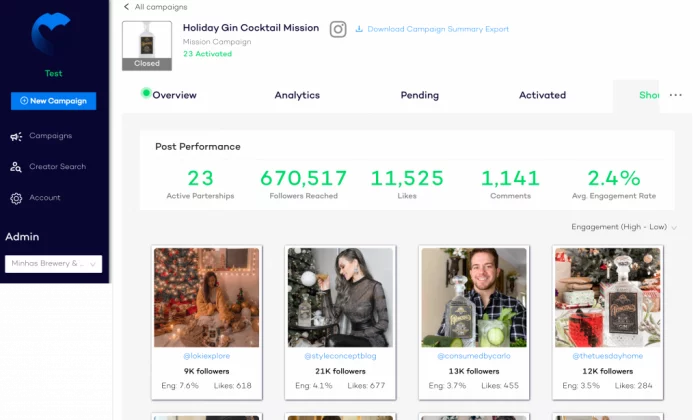Image resolution: width=700 pixels, height=420 pixels.
Task: Click 9K followers on lokiexplore card
Action: coord(206,371)
